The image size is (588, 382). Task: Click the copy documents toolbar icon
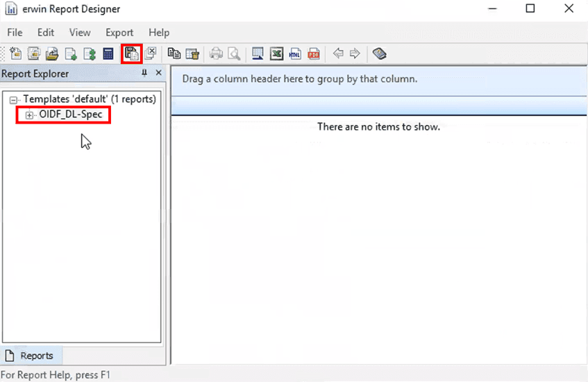click(x=174, y=53)
